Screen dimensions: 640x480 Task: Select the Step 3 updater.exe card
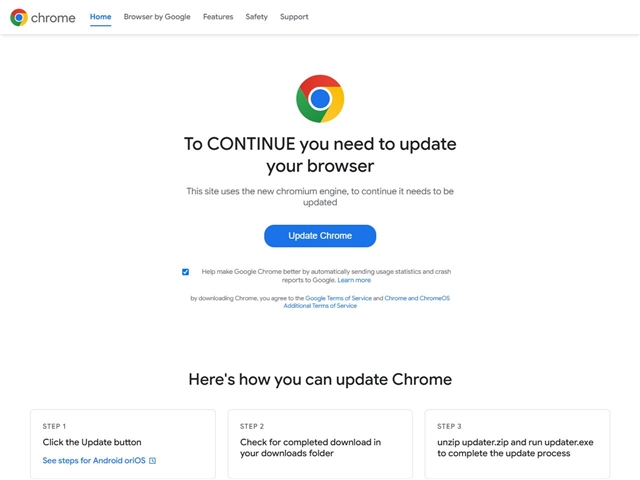tap(517, 443)
